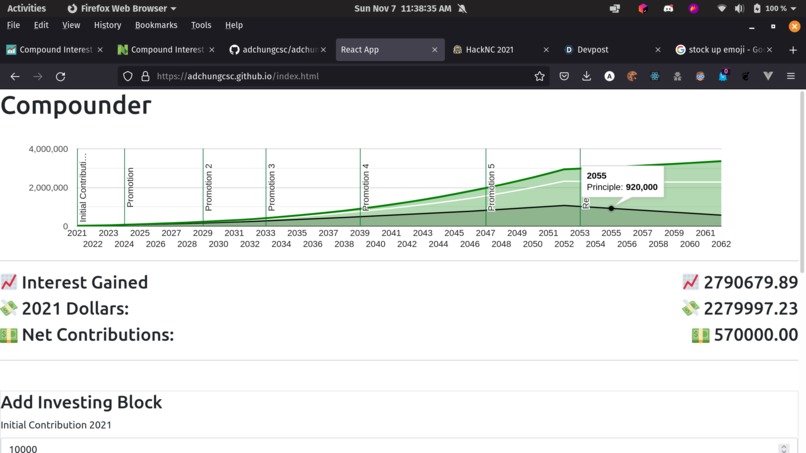Image resolution: width=806 pixels, height=453 pixels.
Task: Click the Promotion 5 marker line
Action: click(x=486, y=187)
